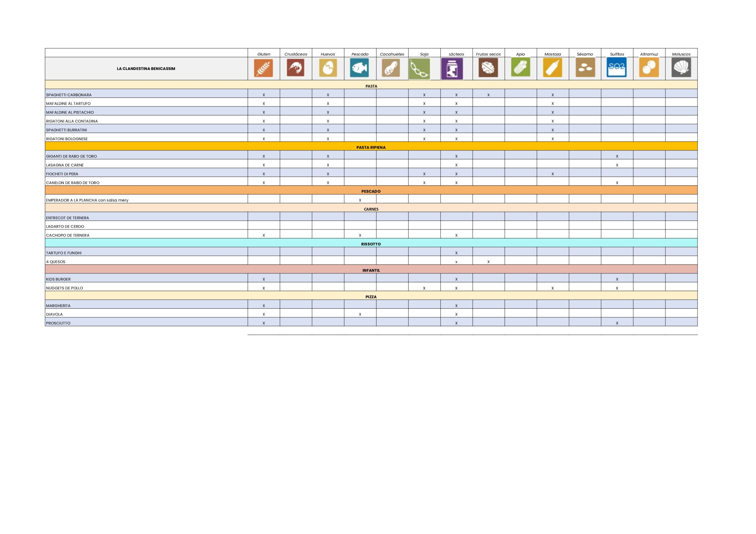
Task: Click the Crustáceos shrimp icon
Action: coord(295,68)
